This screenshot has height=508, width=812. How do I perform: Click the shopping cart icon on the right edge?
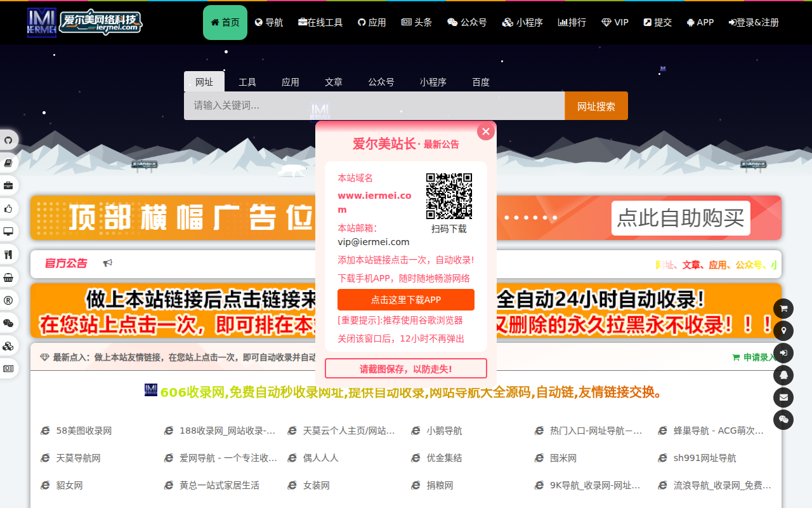tap(783, 309)
